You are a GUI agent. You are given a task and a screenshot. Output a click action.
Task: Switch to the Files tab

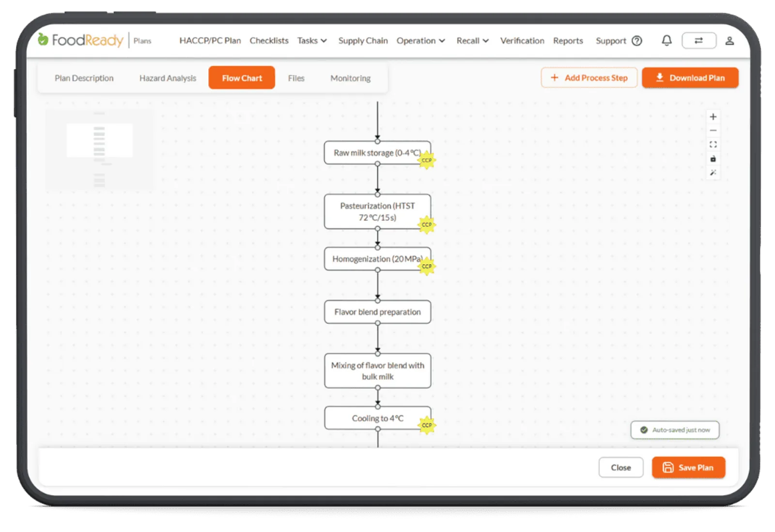296,78
